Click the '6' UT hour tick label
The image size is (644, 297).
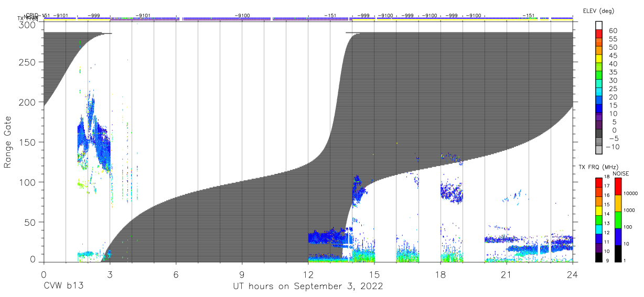click(x=176, y=274)
